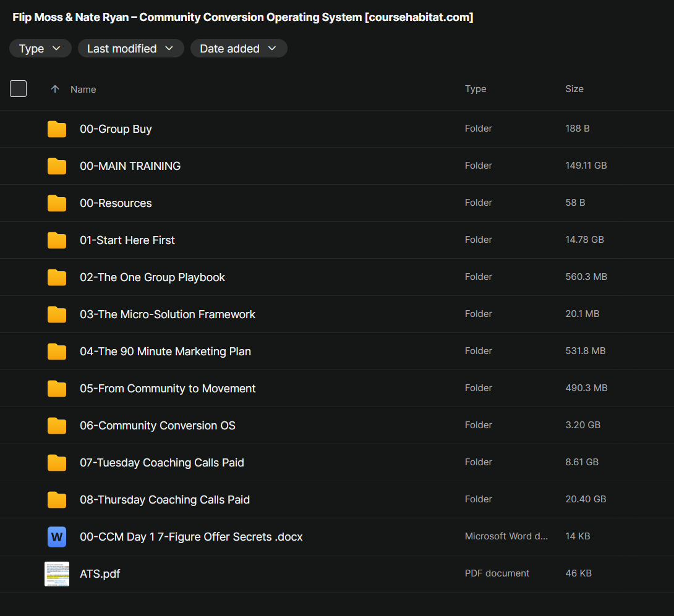The image size is (674, 616).
Task: Click the Word document icon for 00-CCM Day 1
Action: (x=57, y=537)
